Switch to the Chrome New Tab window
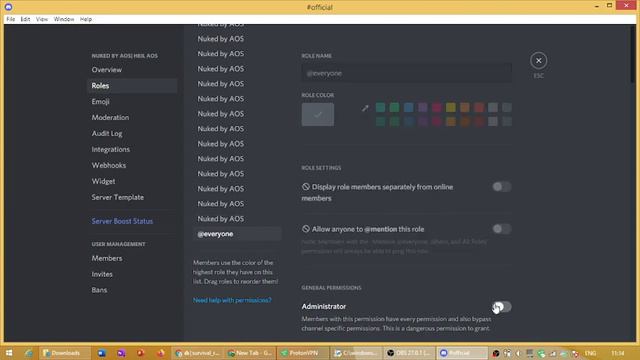640x360 pixels. (250, 353)
